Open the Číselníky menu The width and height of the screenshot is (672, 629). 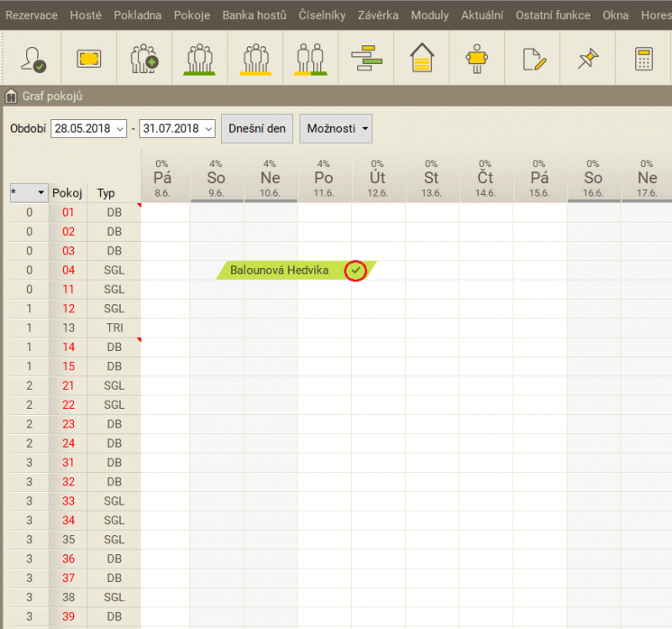(322, 15)
